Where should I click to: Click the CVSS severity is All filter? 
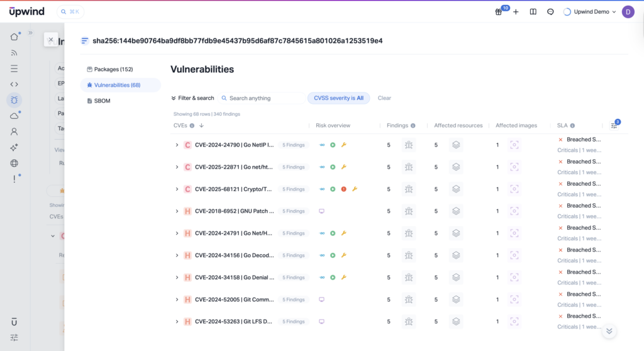(x=338, y=98)
